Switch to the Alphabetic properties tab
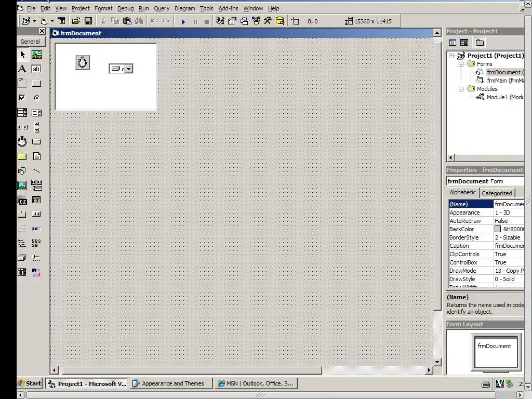This screenshot has width=532, height=399. tap(462, 192)
